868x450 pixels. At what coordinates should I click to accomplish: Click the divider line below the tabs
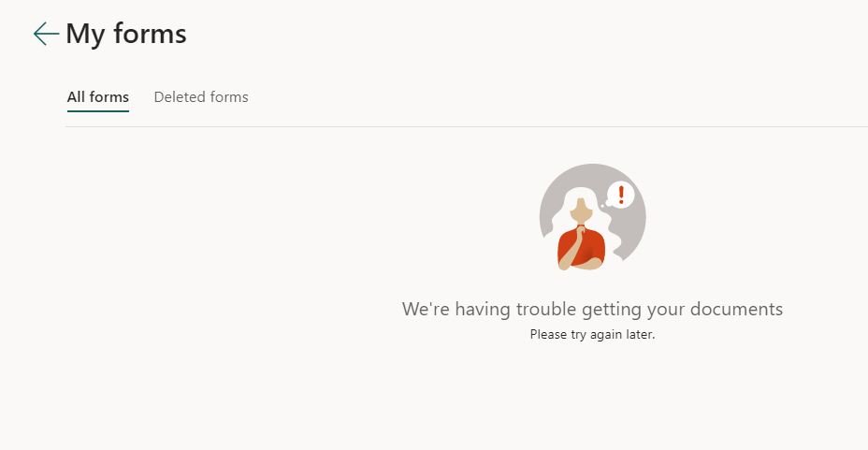(x=467, y=126)
